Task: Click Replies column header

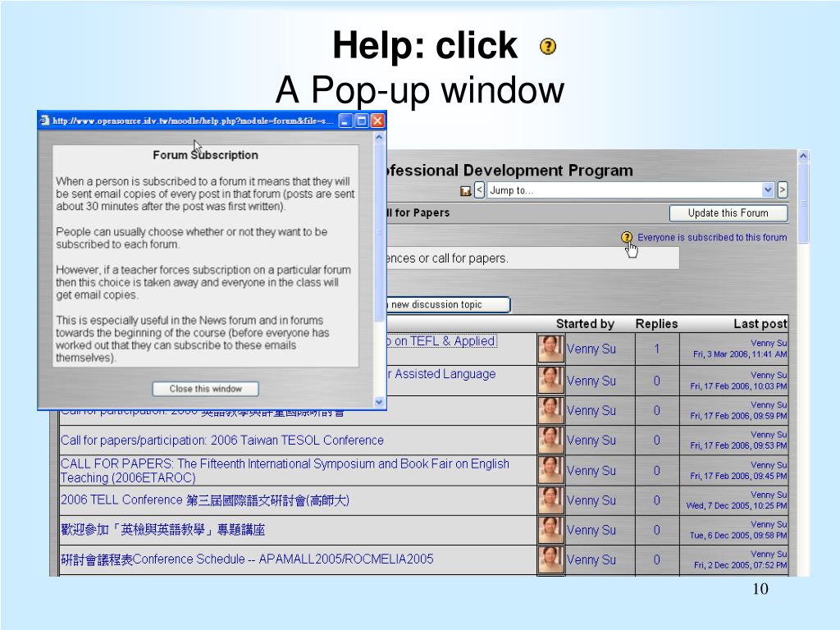Action: (657, 323)
